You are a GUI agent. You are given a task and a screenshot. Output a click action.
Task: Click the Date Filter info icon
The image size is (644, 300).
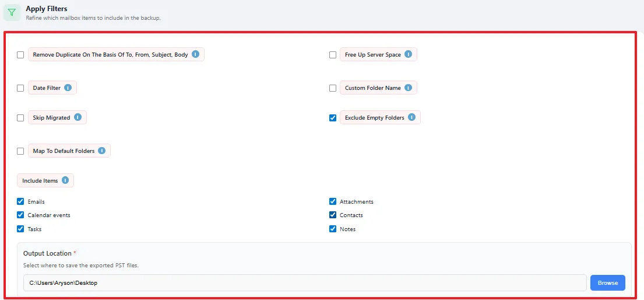68,87
